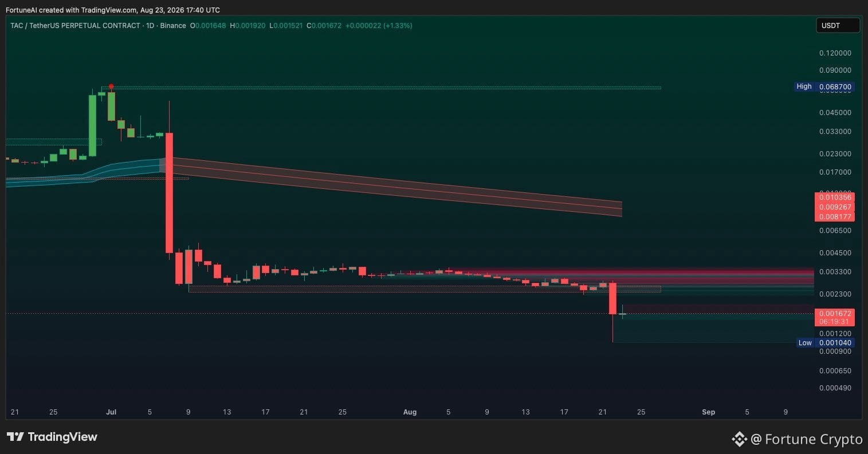Click the 0.006500 price axis label
The width and height of the screenshot is (868, 454).
click(835, 230)
